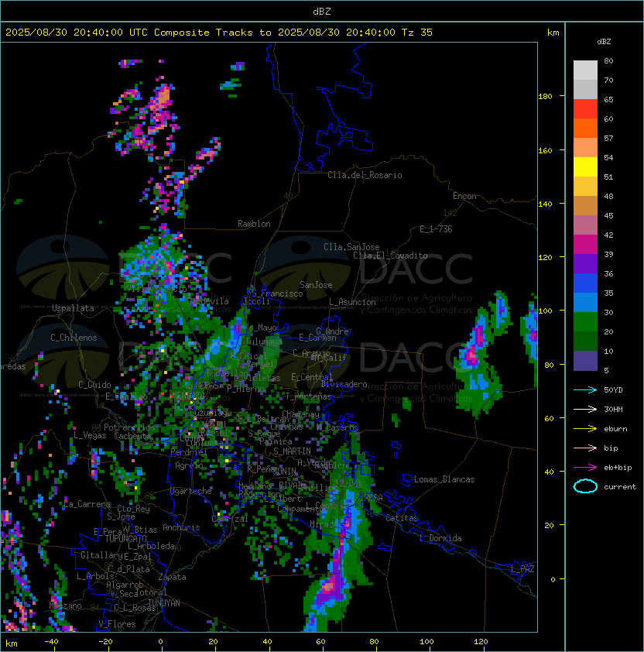Click the 30 dBZ green legend swatch

click(585, 322)
